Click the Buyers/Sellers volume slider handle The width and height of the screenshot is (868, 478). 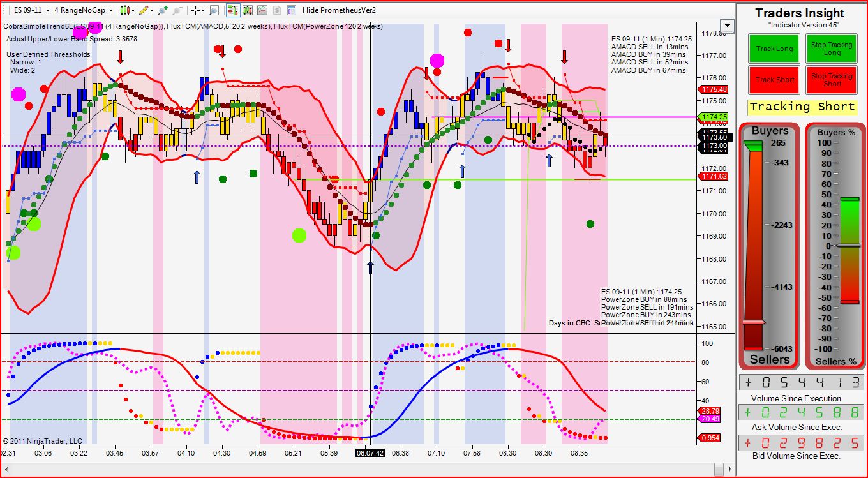[754, 323]
